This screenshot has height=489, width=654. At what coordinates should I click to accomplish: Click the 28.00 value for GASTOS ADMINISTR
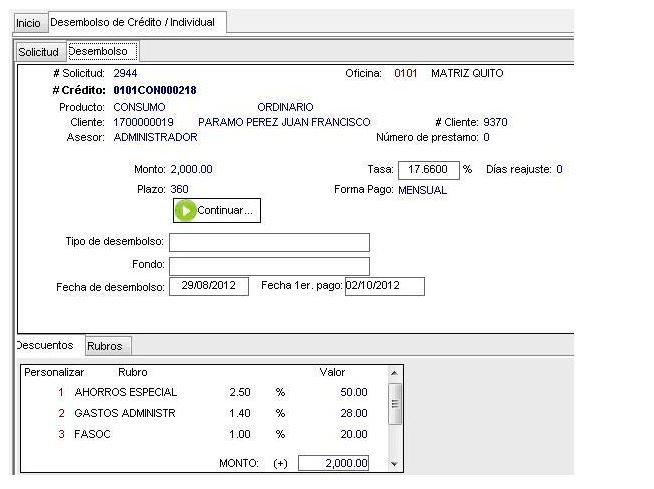pos(354,413)
